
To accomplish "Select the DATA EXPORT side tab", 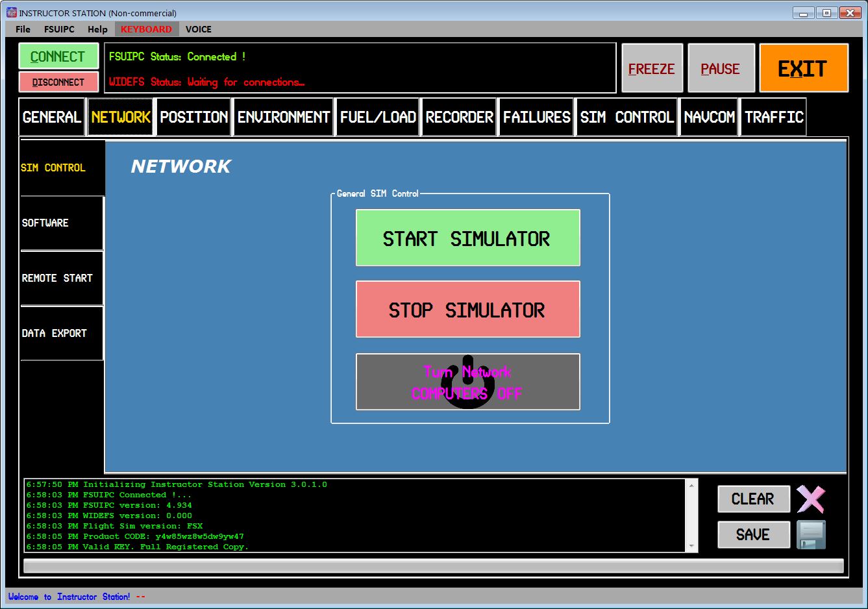I will [62, 333].
